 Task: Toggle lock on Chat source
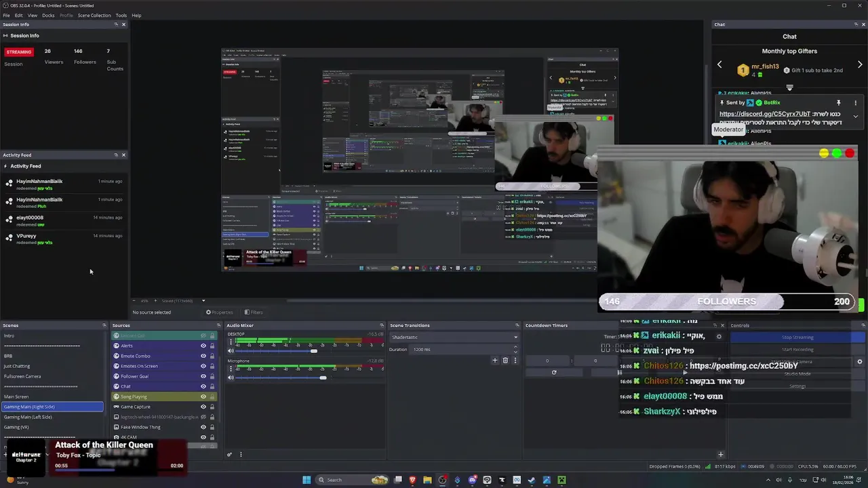[212, 386]
